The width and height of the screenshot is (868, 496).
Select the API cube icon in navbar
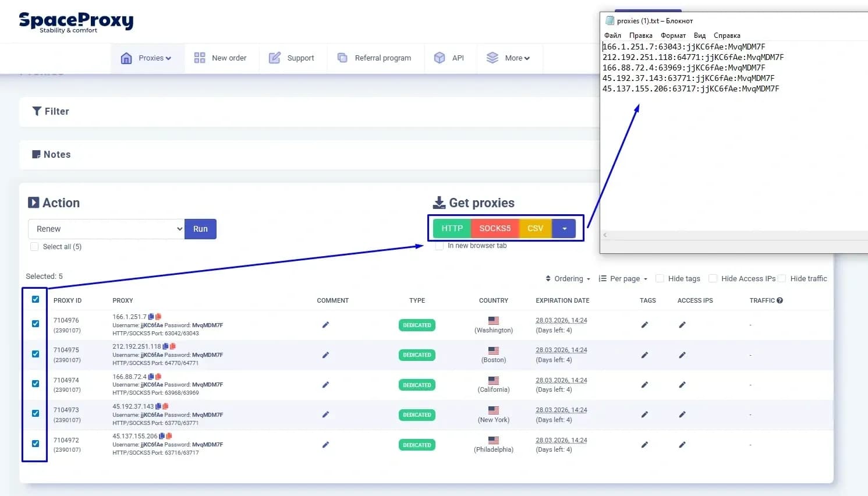point(440,58)
